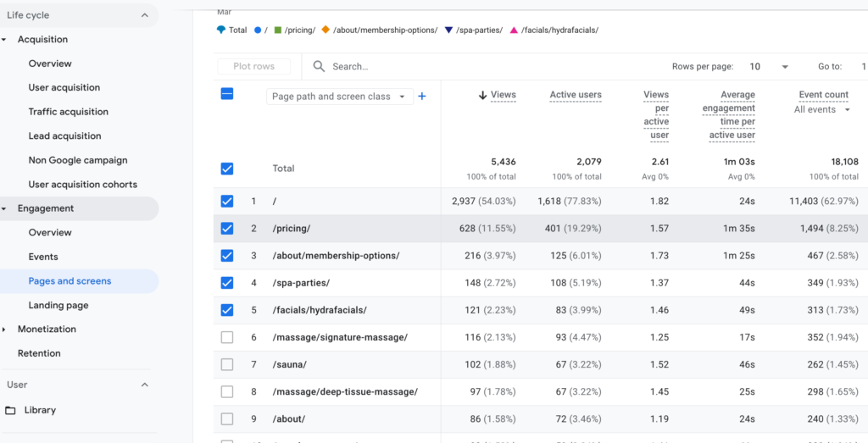Toggle the select-all header checkbox

[226, 94]
